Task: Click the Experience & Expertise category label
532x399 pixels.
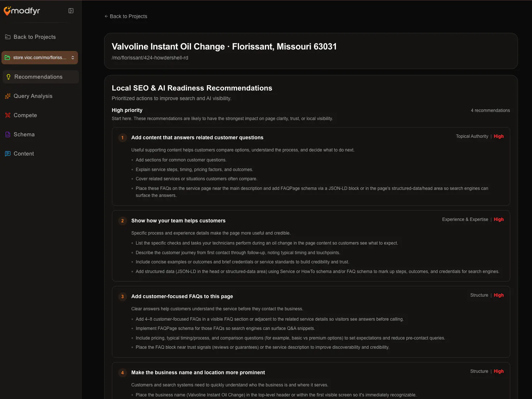Action: pyautogui.click(x=465, y=219)
